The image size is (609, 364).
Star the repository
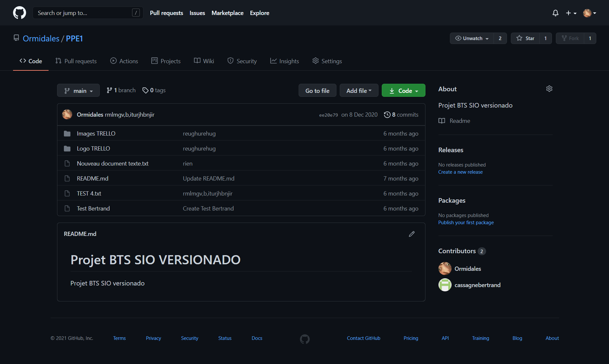(525, 38)
